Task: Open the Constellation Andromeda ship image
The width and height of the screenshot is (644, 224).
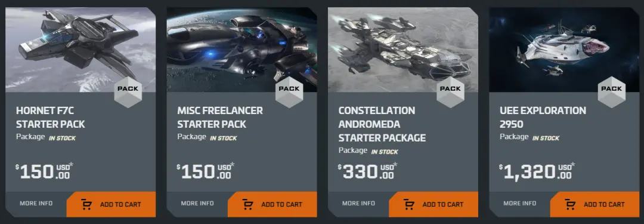Action: coord(403,50)
